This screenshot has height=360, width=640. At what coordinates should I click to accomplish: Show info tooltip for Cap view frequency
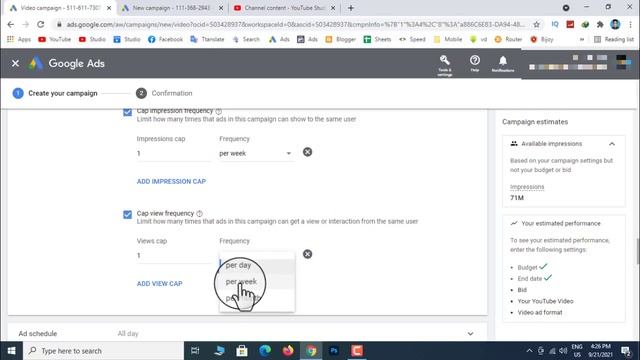(199, 213)
